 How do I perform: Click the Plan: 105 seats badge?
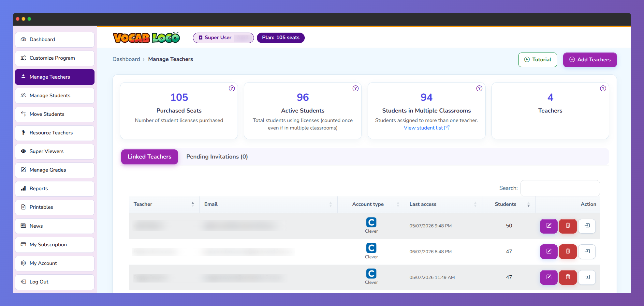click(281, 38)
